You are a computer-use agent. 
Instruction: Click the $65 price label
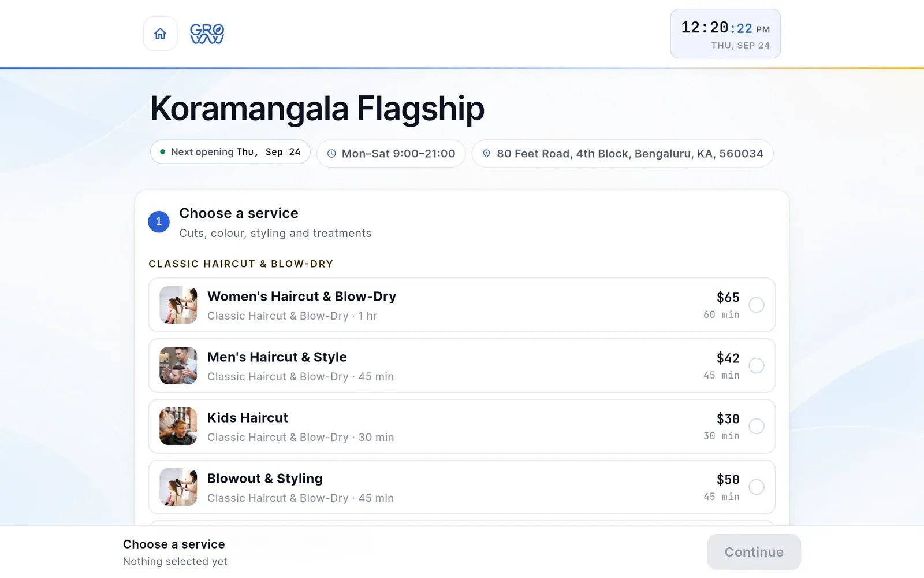(728, 298)
